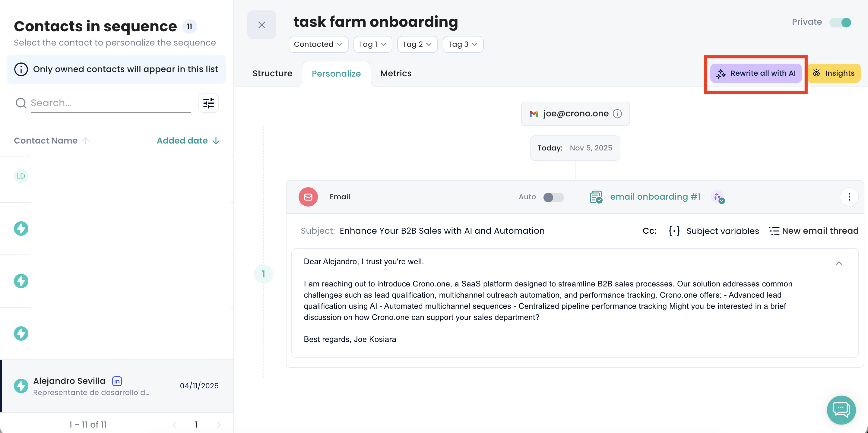Screen dimensions: 868x433
Task: Click the AI sparkle icon beside email onboarding #1
Action: click(x=718, y=197)
